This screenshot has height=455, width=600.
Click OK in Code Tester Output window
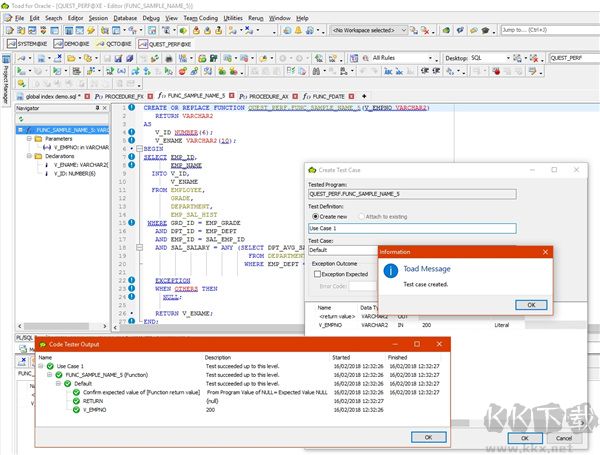pyautogui.click(x=429, y=436)
